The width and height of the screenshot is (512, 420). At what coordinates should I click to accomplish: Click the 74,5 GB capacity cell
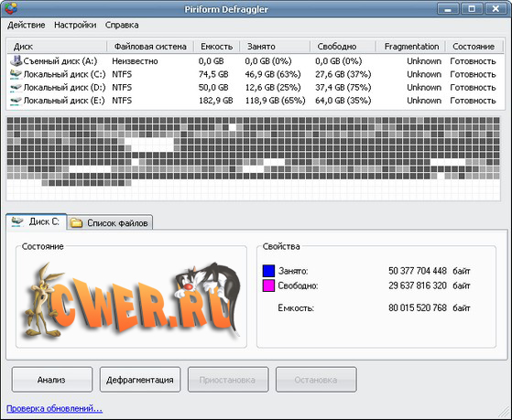pyautogui.click(x=213, y=74)
